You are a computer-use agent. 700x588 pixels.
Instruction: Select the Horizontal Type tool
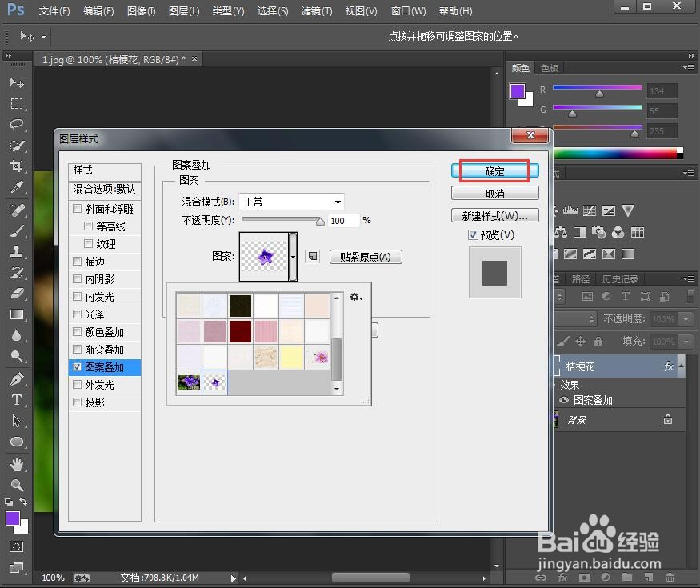[x=17, y=399]
